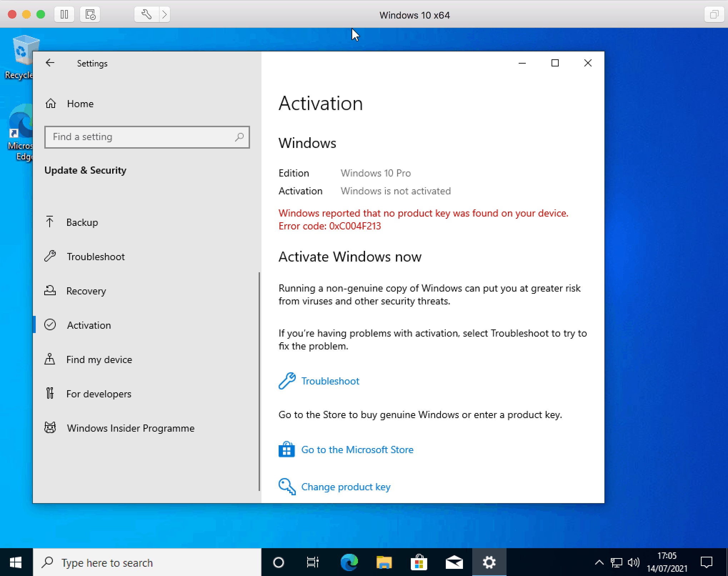Open the Action Center notifications icon

[x=706, y=562]
